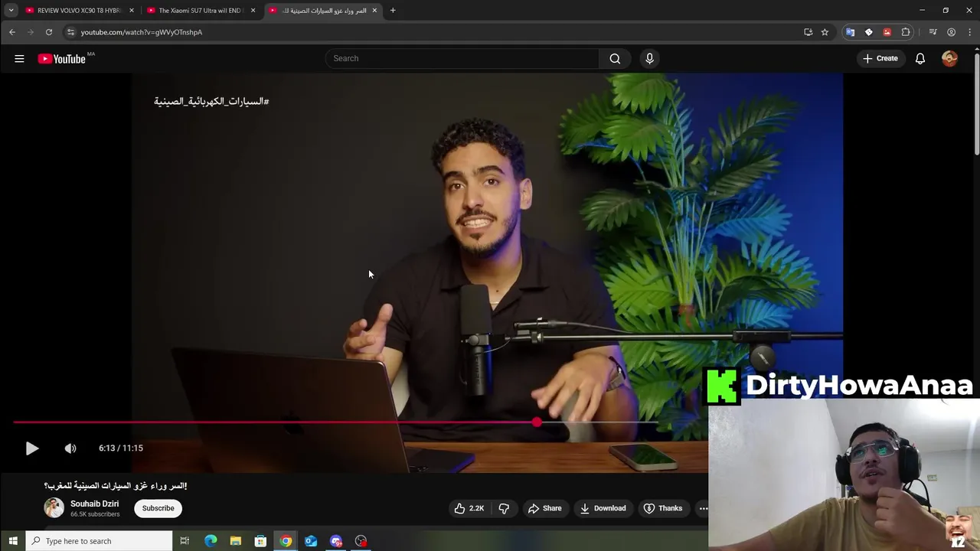This screenshot has height=551, width=980.
Task: Click the Subscribe button
Action: click(x=158, y=508)
